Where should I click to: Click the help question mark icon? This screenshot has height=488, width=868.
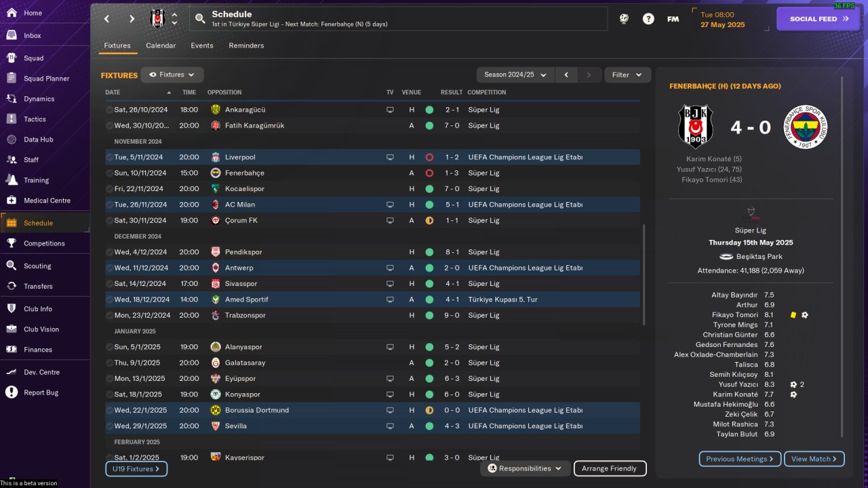tap(648, 19)
